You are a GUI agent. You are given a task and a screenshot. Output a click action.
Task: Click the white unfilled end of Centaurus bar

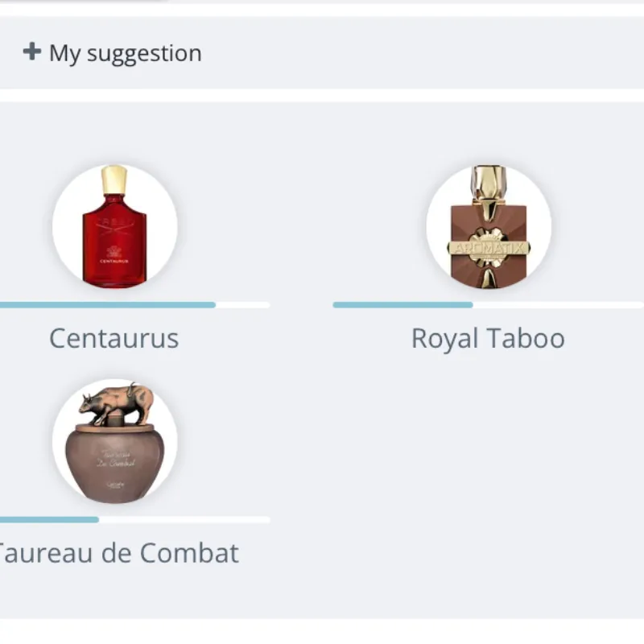243,305
